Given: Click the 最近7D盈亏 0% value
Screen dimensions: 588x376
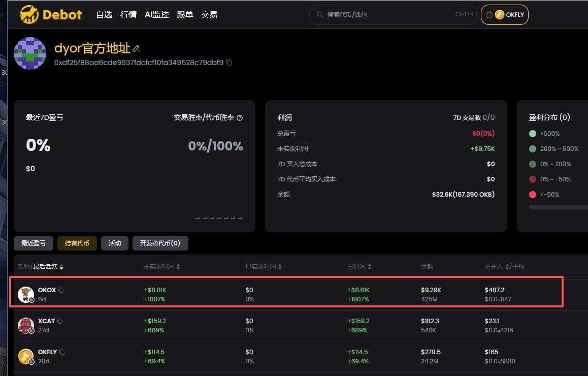Looking at the screenshot, I should coord(38,145).
